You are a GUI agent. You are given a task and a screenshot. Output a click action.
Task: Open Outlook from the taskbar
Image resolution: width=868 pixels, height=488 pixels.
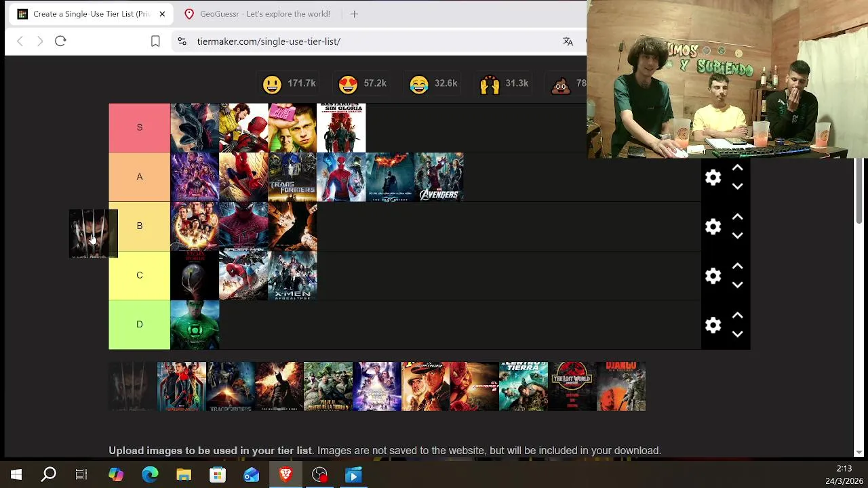252,475
